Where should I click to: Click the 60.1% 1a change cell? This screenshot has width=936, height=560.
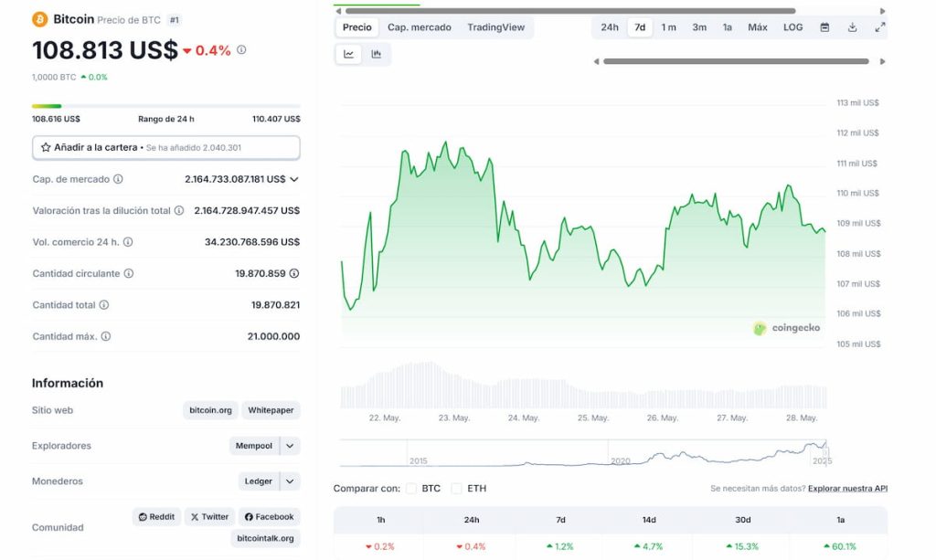[x=839, y=546]
